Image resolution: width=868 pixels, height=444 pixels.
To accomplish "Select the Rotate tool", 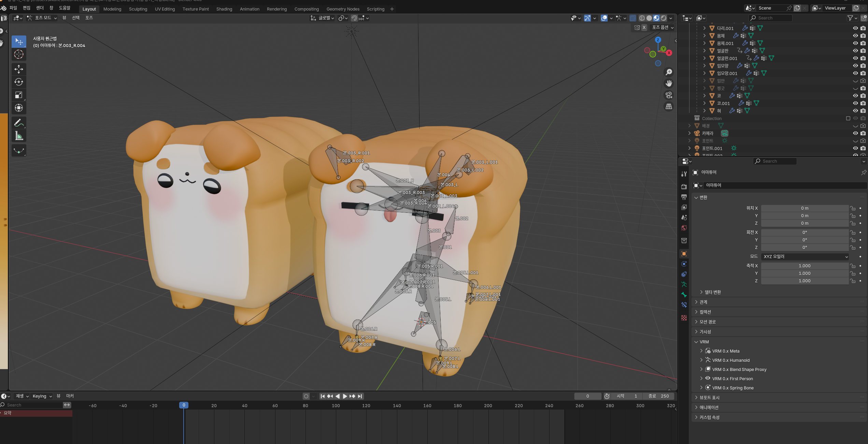I will (x=19, y=82).
